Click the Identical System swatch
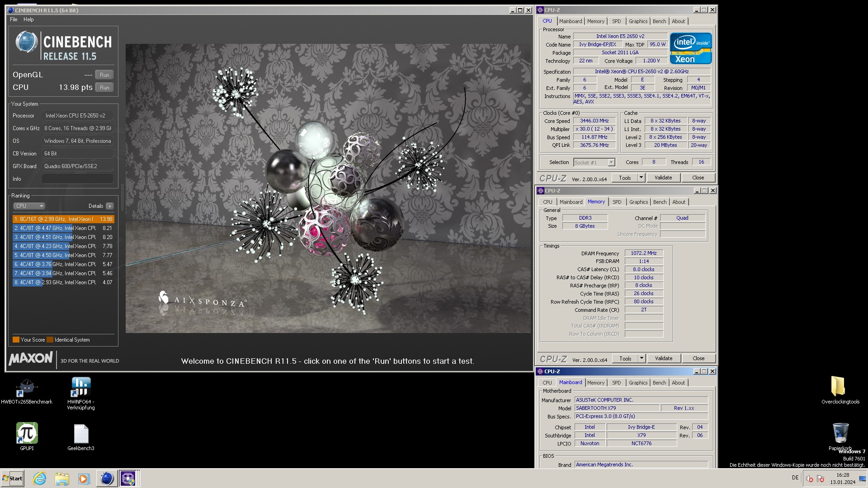The width and height of the screenshot is (868, 488). pyautogui.click(x=50, y=340)
